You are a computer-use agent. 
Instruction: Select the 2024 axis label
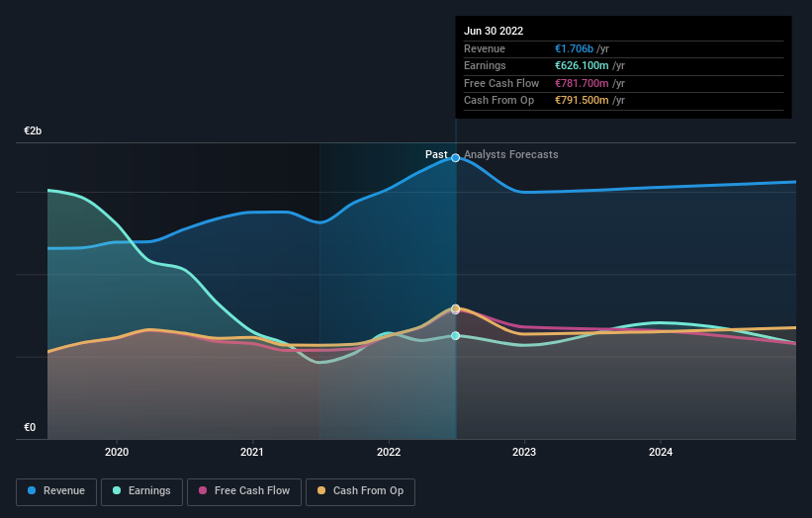(661, 453)
